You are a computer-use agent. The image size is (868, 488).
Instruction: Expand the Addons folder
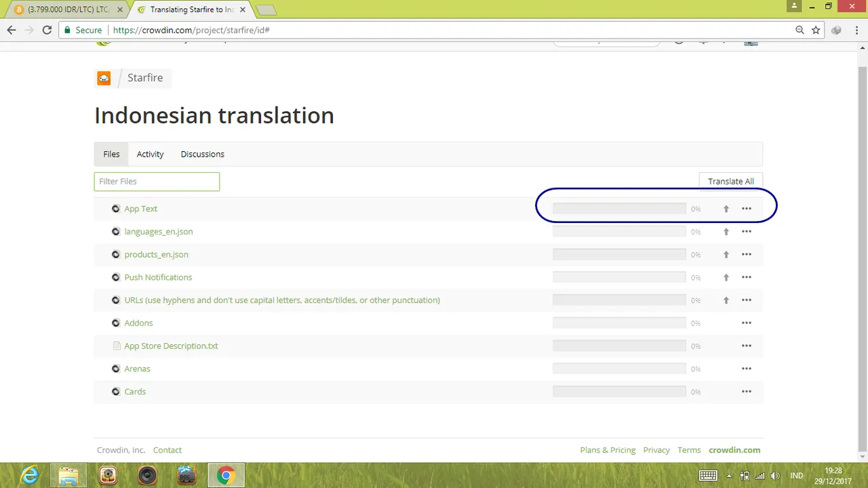coord(116,323)
